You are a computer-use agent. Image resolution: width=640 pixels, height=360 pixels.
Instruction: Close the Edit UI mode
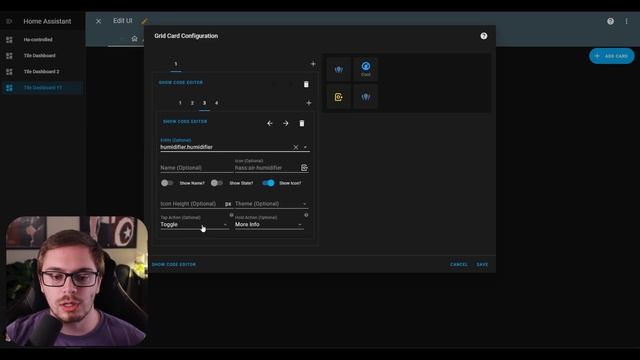pos(98,21)
